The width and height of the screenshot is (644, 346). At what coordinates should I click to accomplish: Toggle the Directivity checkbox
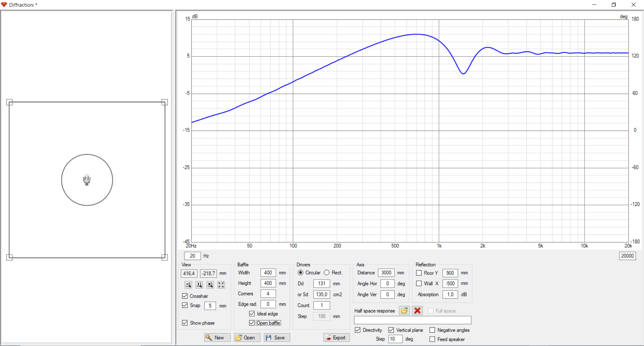point(358,330)
